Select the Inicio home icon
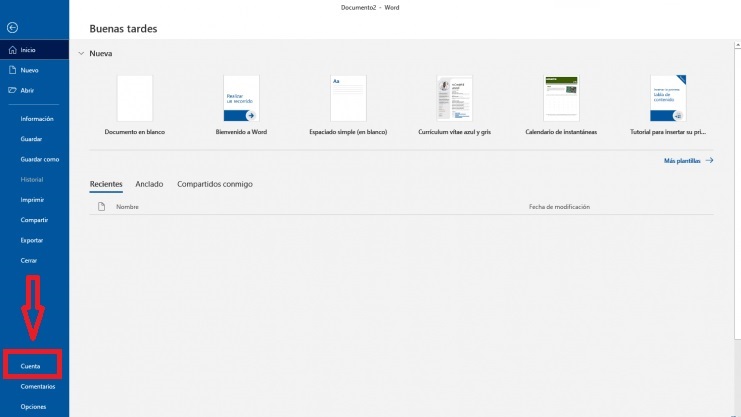Viewport: 741px width, 417px height. (x=11, y=49)
